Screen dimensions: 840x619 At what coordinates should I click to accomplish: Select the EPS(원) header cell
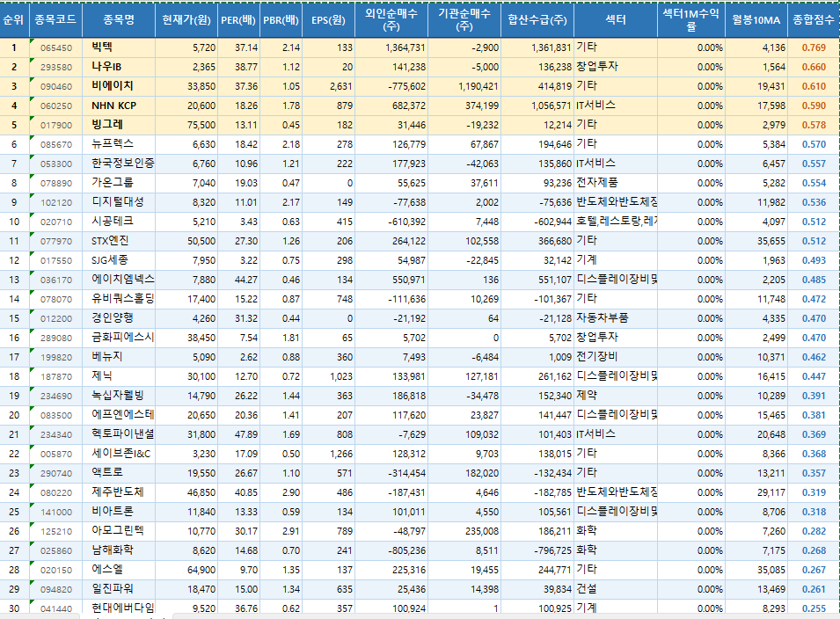click(x=328, y=20)
